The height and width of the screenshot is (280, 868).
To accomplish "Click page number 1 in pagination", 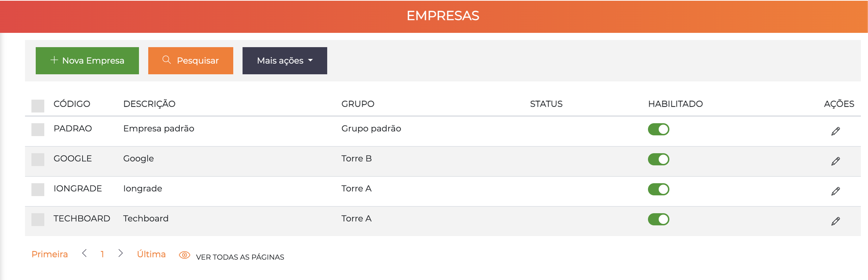I will (103, 254).
